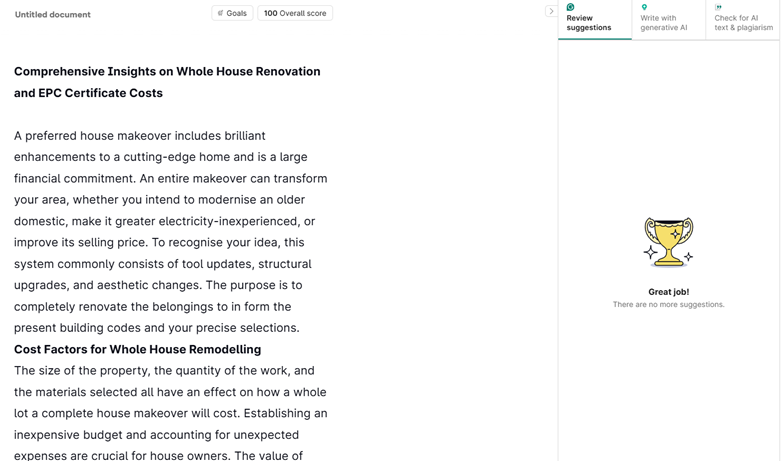Click 'There are no more suggestions' text
Screen dimensions: 781x461
coord(668,305)
